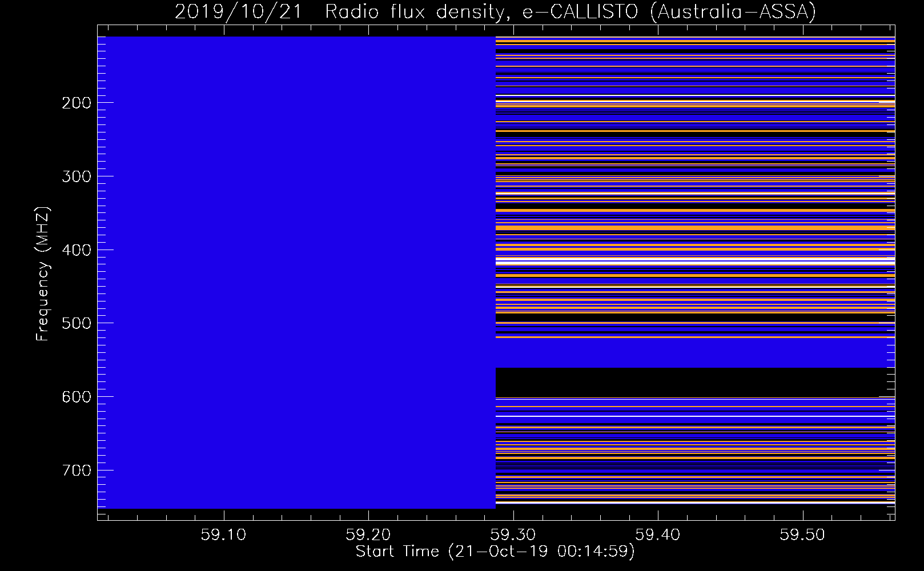
Task: Click the 59.10 time tick label
Action: [x=224, y=535]
